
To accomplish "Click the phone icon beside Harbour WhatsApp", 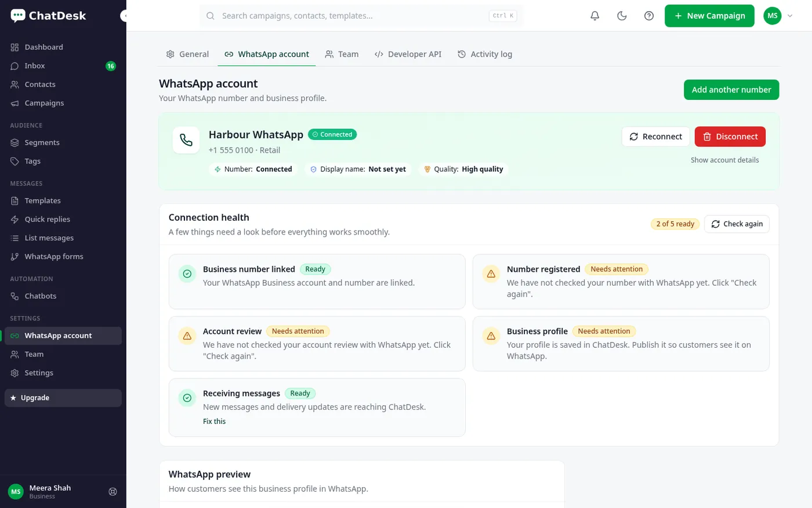I will tap(186, 140).
